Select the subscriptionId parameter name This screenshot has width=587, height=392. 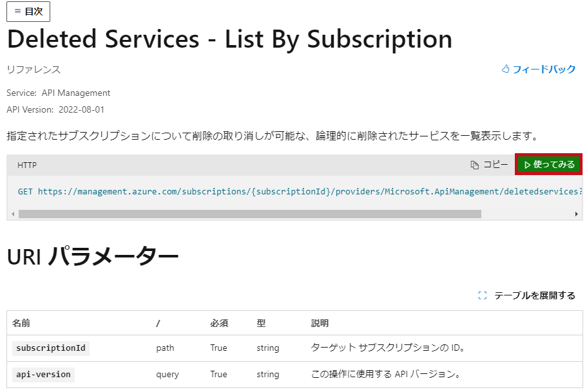[51, 348]
